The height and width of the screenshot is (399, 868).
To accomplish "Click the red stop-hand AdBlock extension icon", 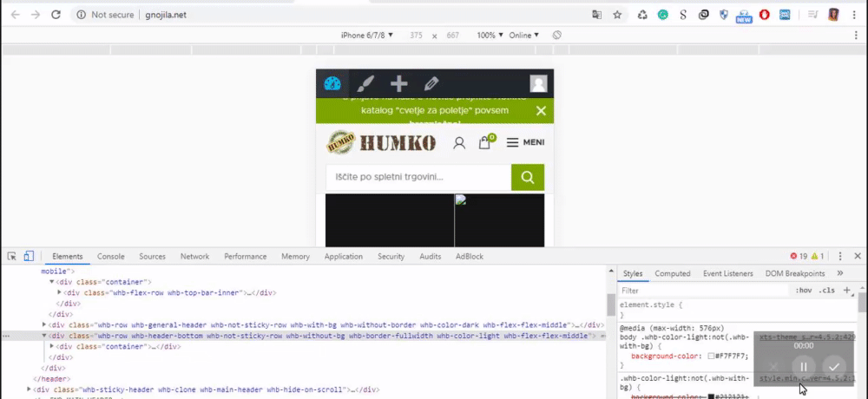I will click(x=765, y=15).
